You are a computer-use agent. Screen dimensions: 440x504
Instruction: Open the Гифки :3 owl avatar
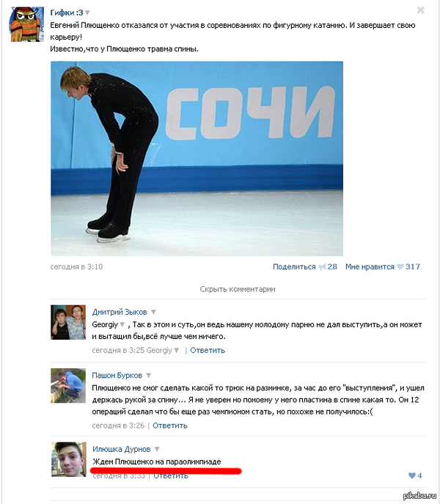(x=26, y=24)
